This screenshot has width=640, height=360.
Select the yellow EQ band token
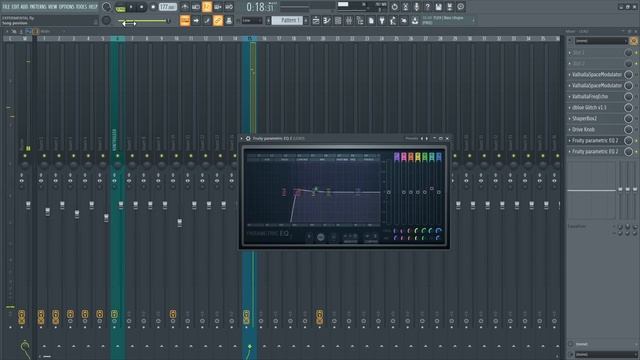coord(418,157)
